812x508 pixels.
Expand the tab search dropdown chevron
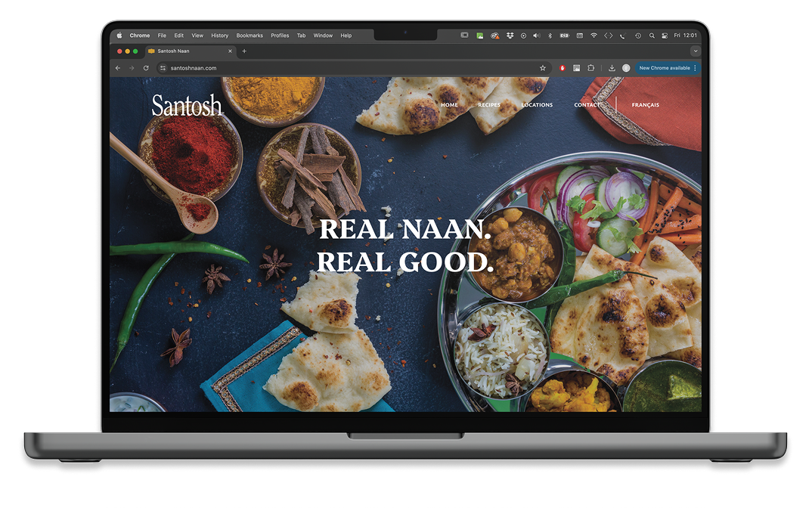point(696,51)
